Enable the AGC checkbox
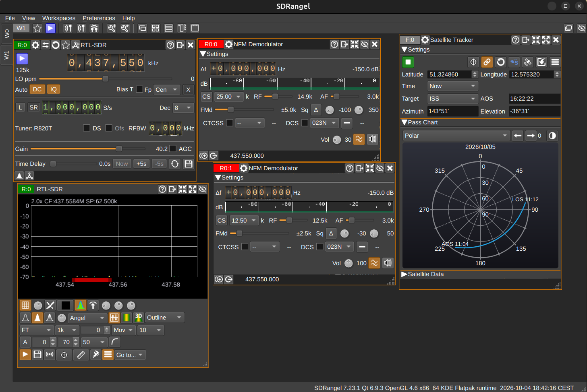The image size is (587, 392). (x=173, y=149)
